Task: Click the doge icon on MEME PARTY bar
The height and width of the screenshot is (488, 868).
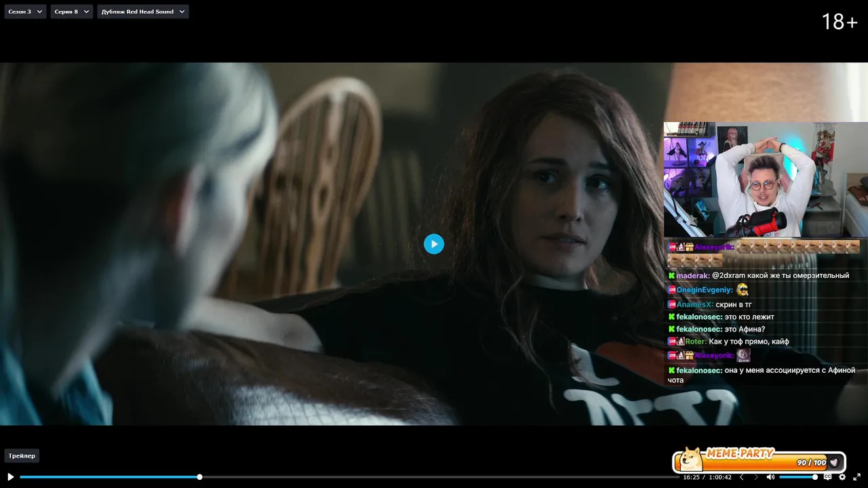Action: pos(691,459)
